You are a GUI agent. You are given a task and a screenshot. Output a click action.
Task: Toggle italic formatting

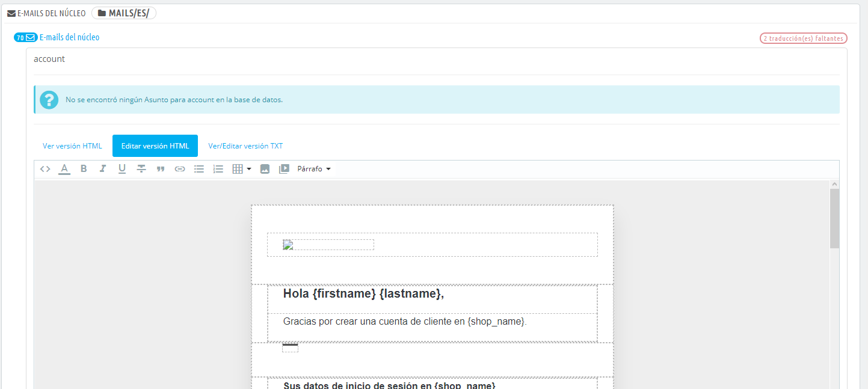pos(103,169)
